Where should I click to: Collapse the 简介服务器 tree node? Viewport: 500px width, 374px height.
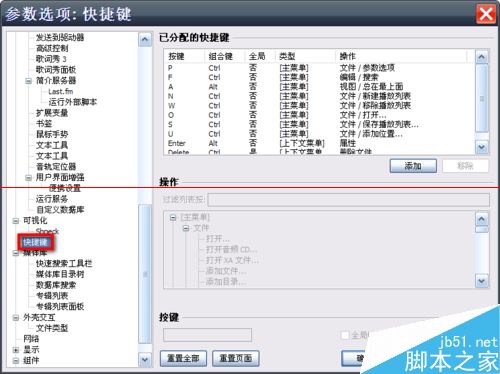pyautogui.click(x=29, y=81)
